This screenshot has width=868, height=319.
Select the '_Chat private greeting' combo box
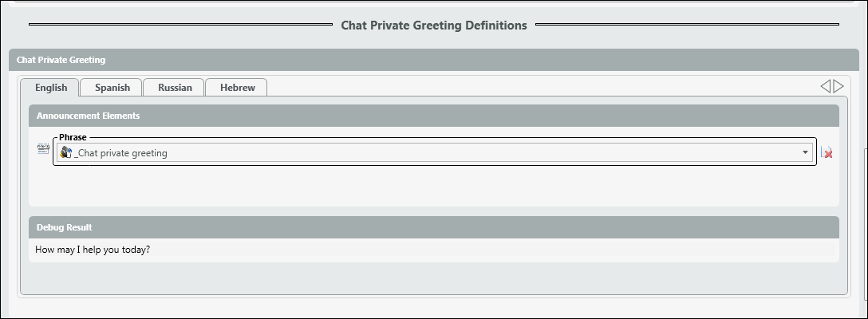tap(431, 152)
